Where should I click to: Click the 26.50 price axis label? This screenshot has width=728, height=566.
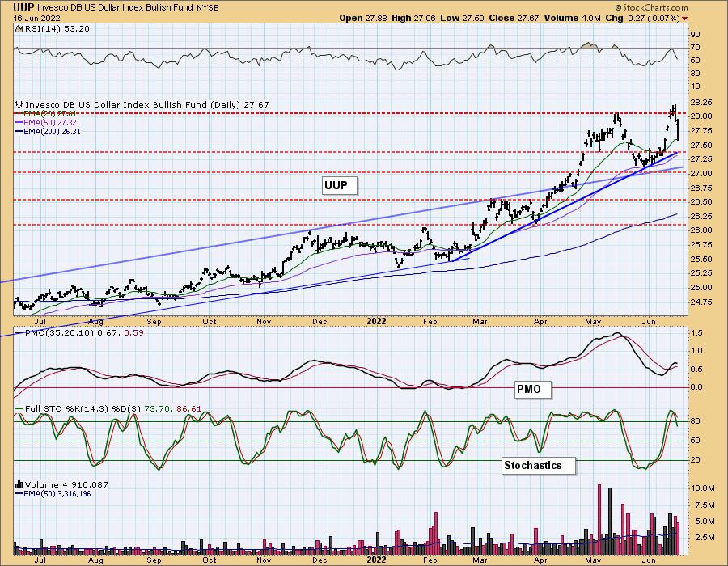(701, 202)
